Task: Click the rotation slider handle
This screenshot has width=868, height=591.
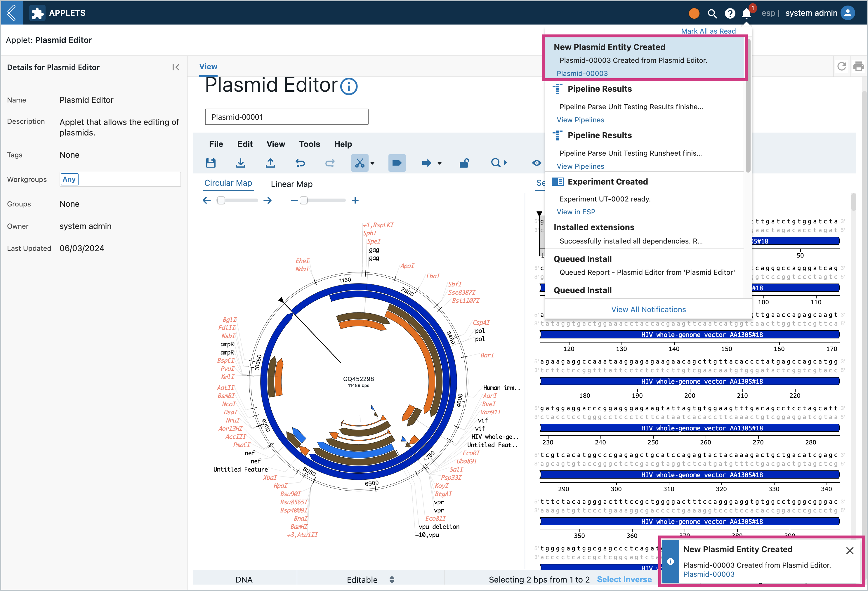Action: [x=221, y=201]
